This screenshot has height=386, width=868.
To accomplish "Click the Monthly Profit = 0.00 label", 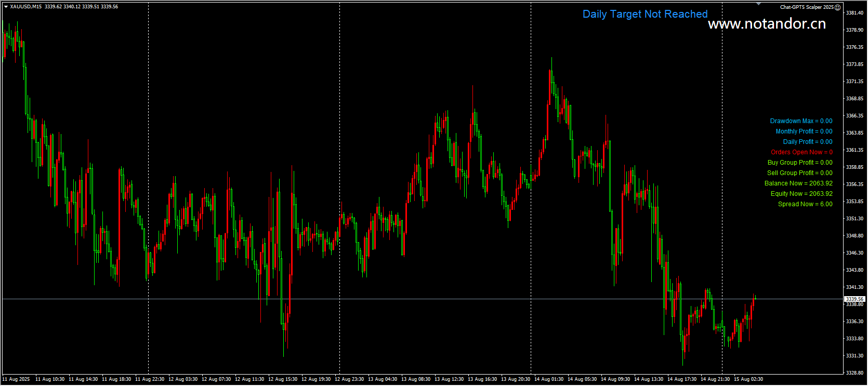I will click(x=804, y=131).
